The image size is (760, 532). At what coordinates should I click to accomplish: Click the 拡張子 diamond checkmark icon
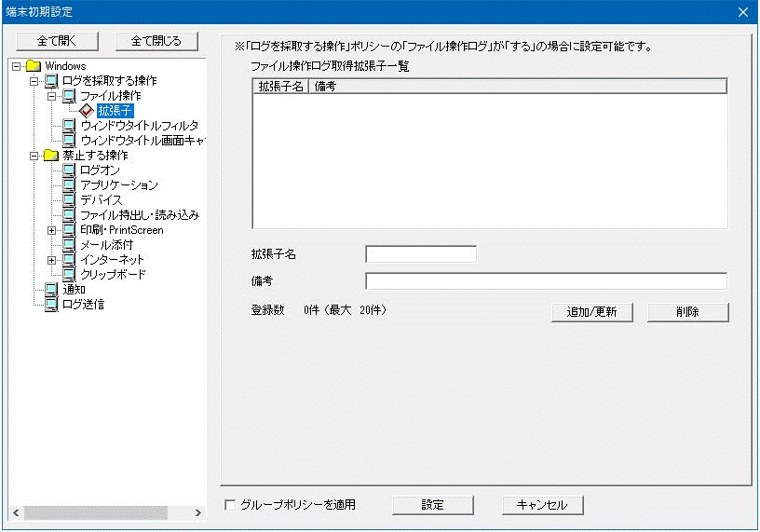pyautogui.click(x=87, y=111)
